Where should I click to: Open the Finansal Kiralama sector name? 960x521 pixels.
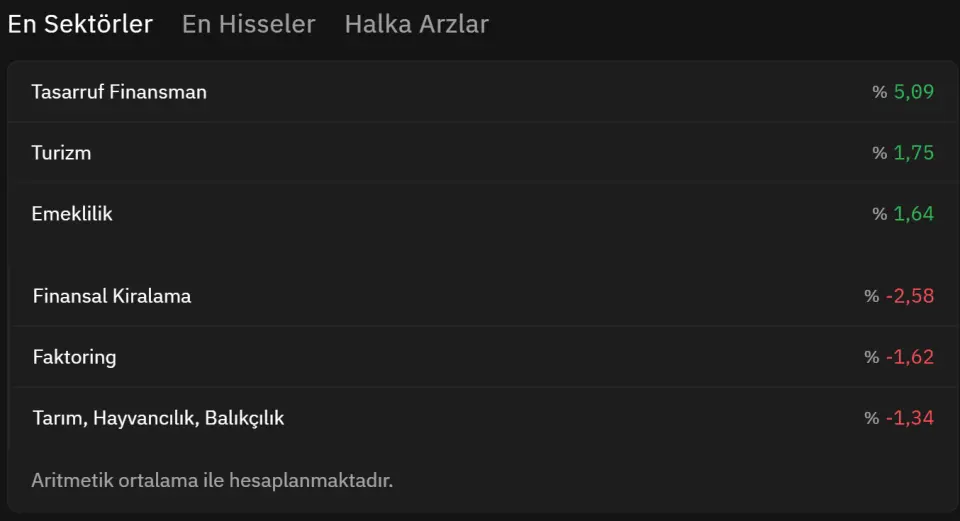click(111, 296)
